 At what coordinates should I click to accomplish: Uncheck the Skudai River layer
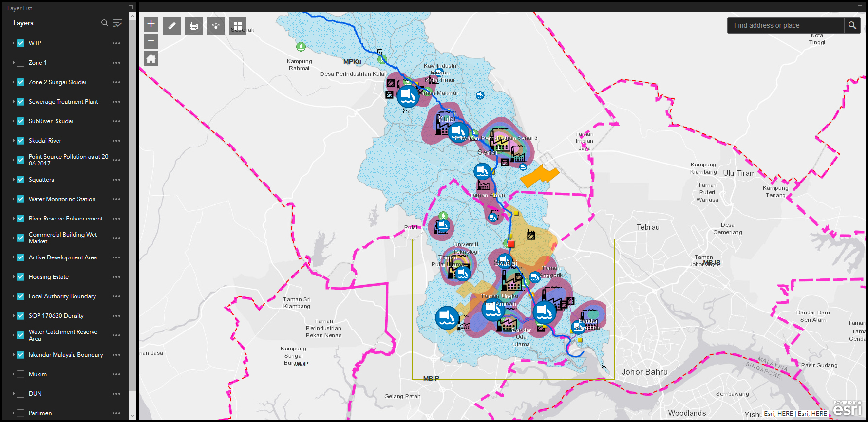20,141
